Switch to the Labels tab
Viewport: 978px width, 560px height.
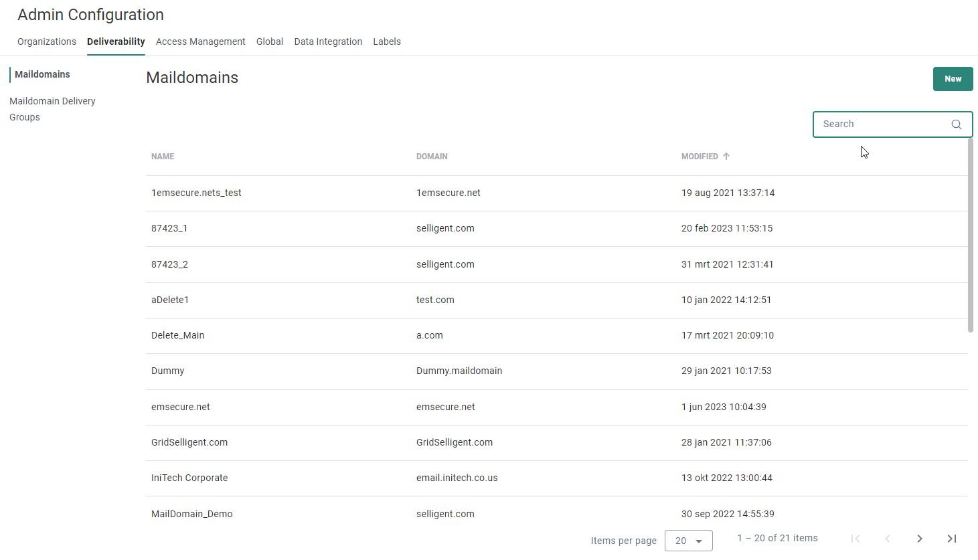tap(387, 41)
